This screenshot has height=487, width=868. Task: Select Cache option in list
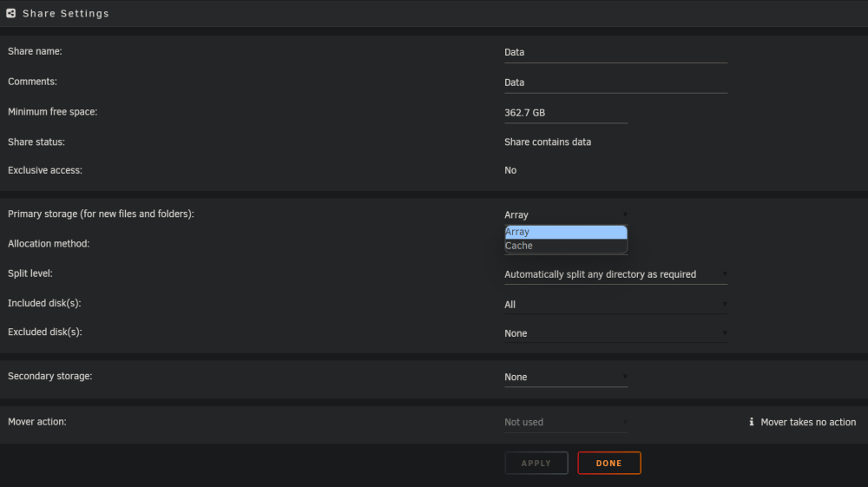566,246
